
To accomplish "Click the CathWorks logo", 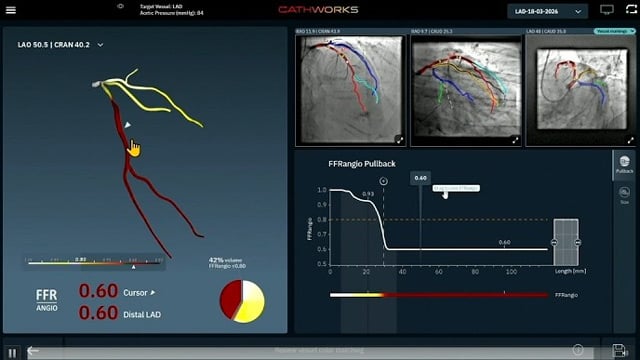I will coord(318,9).
